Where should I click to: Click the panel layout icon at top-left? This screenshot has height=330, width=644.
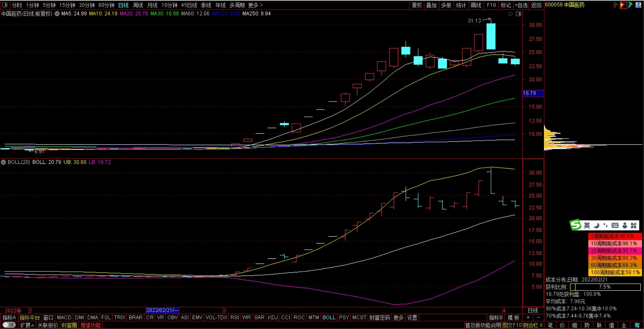click(5, 5)
